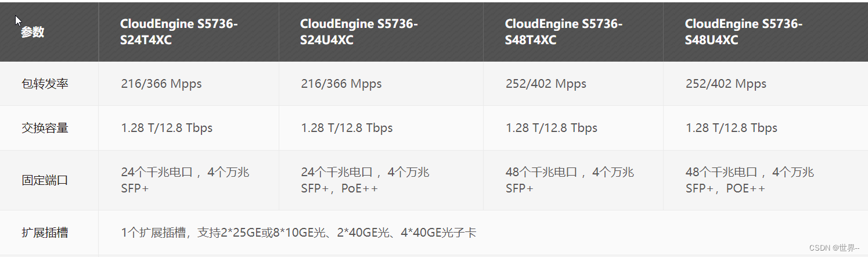Click the CSDN @世界-- watermark

click(x=834, y=248)
